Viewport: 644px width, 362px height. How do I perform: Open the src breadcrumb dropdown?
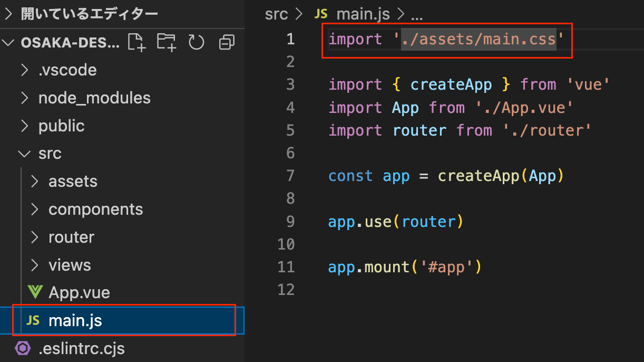(x=276, y=14)
